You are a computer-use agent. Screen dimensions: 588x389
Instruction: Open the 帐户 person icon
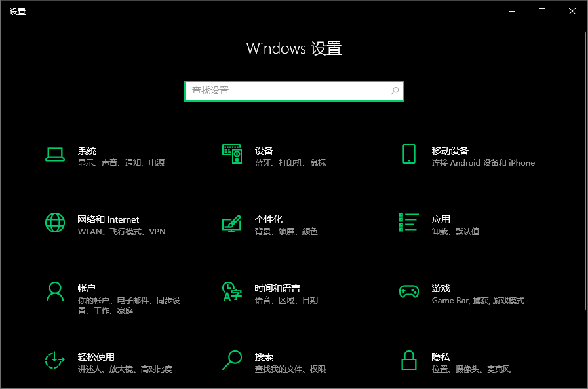pos(55,291)
